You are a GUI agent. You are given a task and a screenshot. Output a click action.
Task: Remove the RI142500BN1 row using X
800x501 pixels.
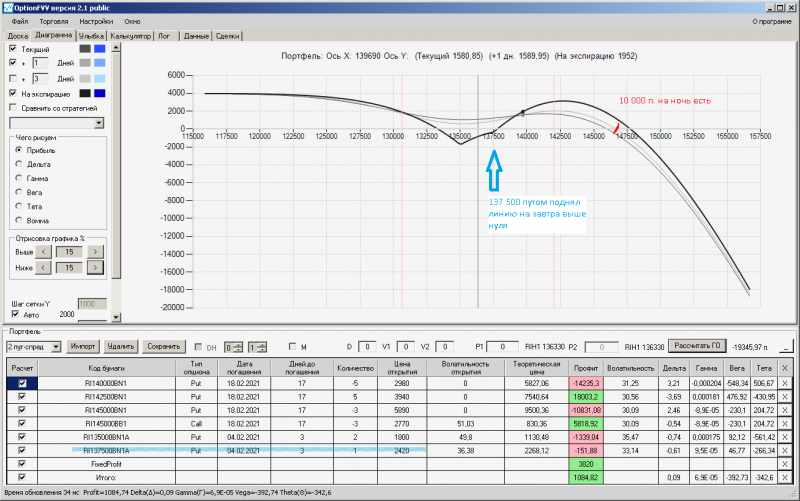785,396
